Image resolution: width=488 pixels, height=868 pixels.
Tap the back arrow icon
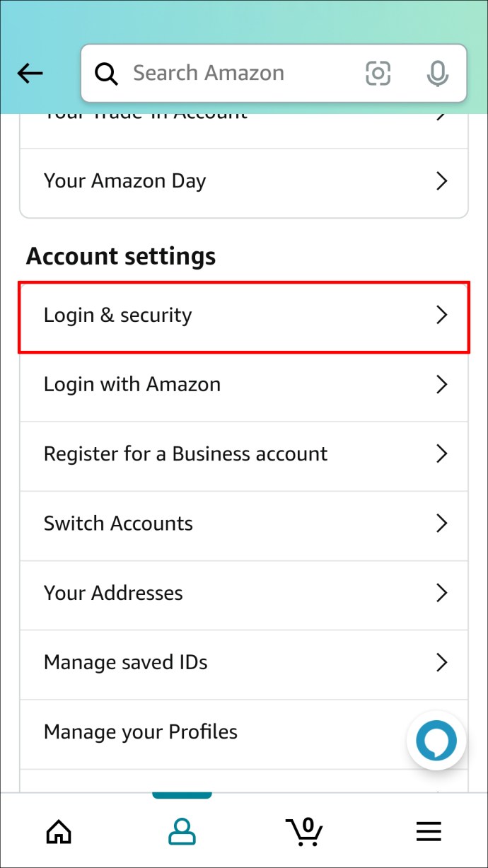point(30,73)
